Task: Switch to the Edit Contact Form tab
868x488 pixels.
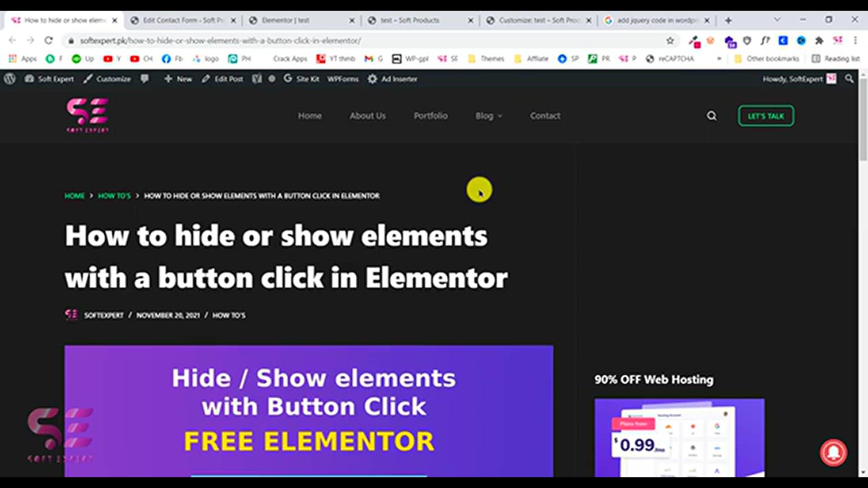Action: pos(183,20)
